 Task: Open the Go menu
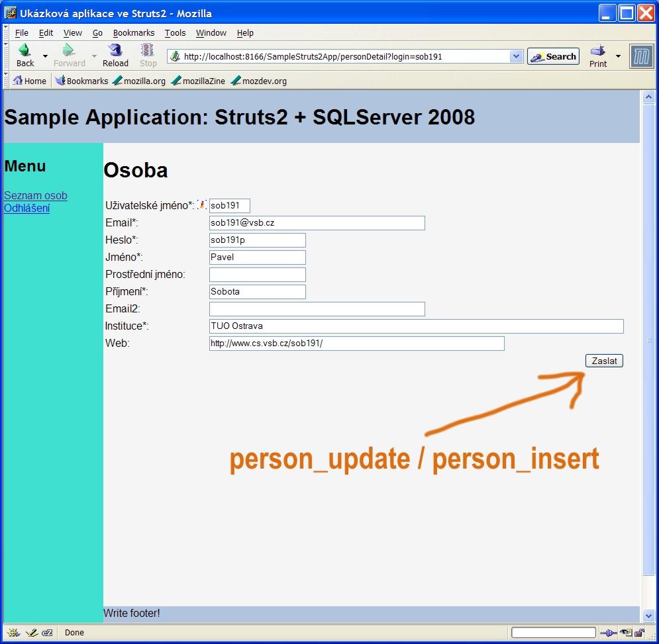click(x=97, y=33)
